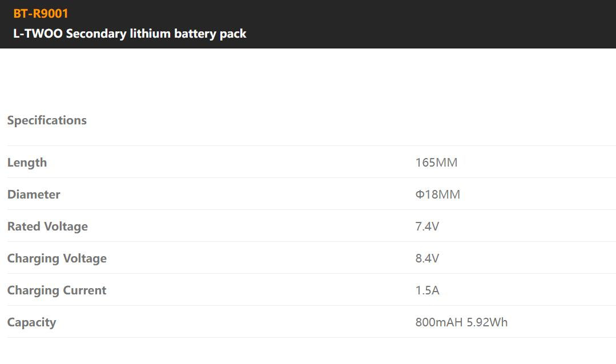Viewport: 616px width, 364px height.
Task: Click the Charging Voltage label
Action: (x=57, y=258)
